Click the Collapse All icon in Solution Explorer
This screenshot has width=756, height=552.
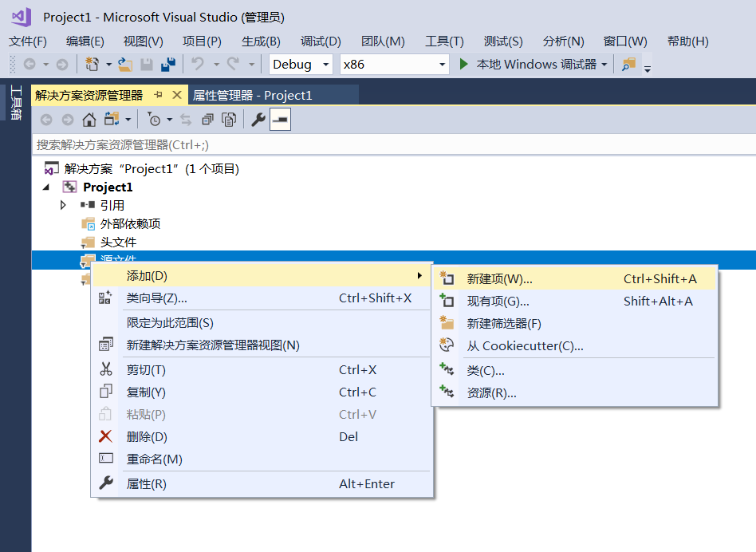click(x=208, y=120)
